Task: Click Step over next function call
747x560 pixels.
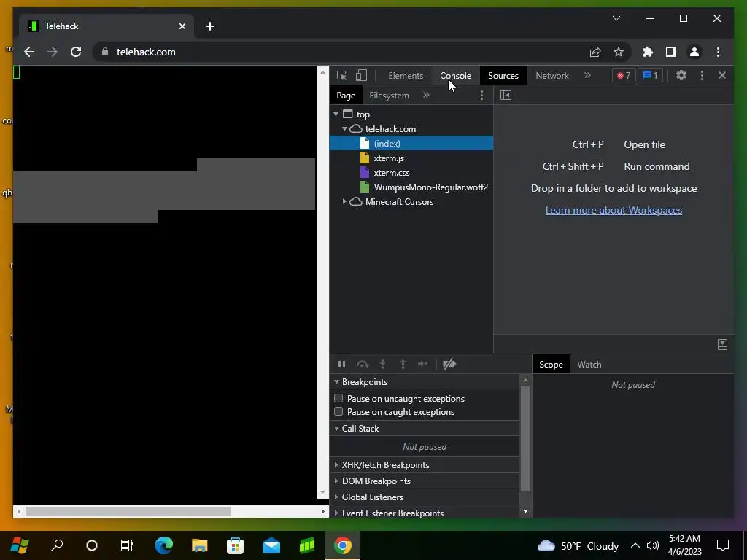Action: 363,365
